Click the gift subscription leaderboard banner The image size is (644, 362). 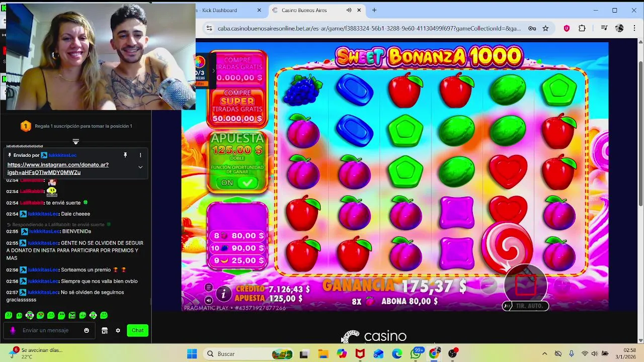point(76,126)
